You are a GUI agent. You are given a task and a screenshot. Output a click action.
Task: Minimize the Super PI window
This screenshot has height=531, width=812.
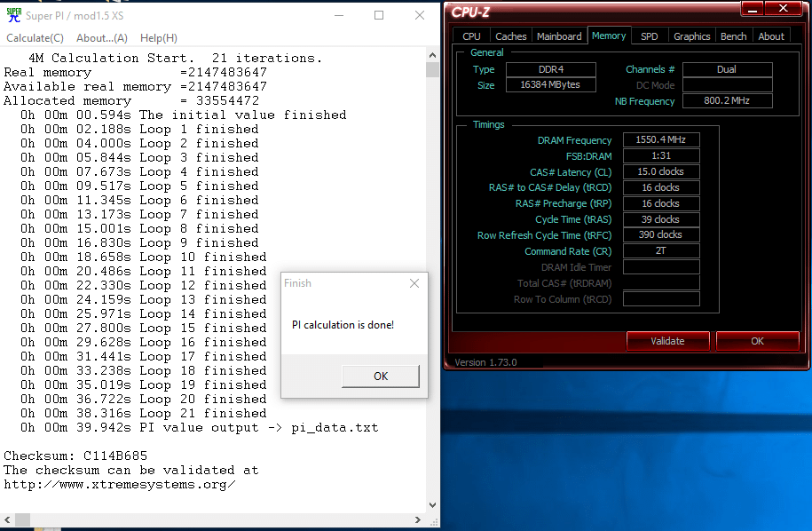pos(339,16)
